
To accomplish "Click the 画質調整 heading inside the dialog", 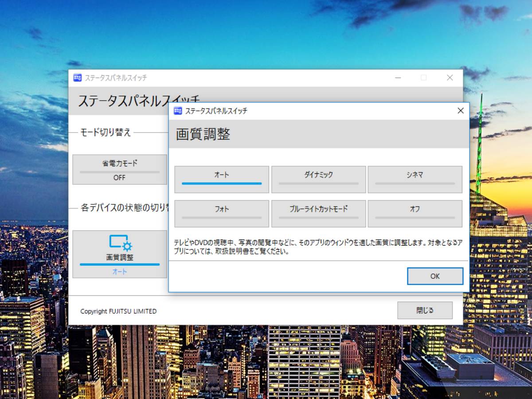I will [x=203, y=134].
